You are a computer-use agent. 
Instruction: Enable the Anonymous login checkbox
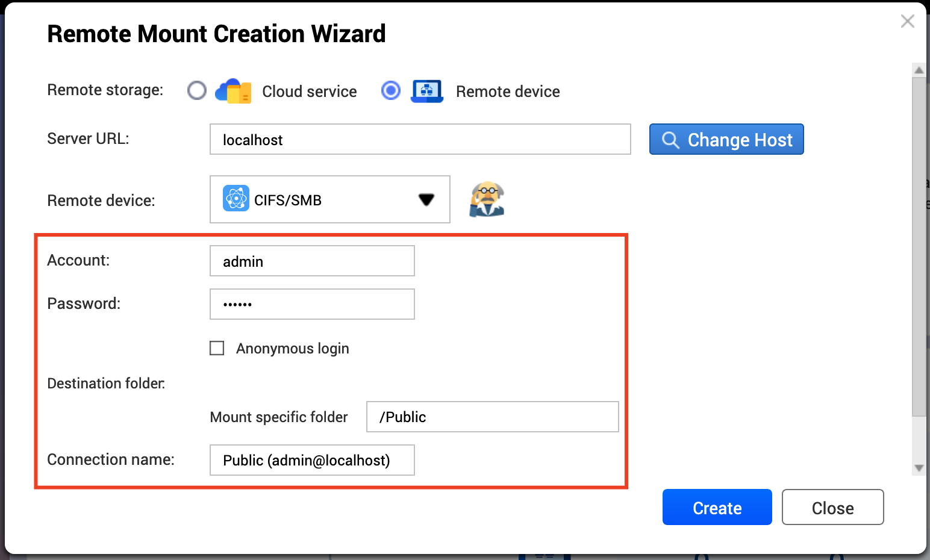click(217, 348)
